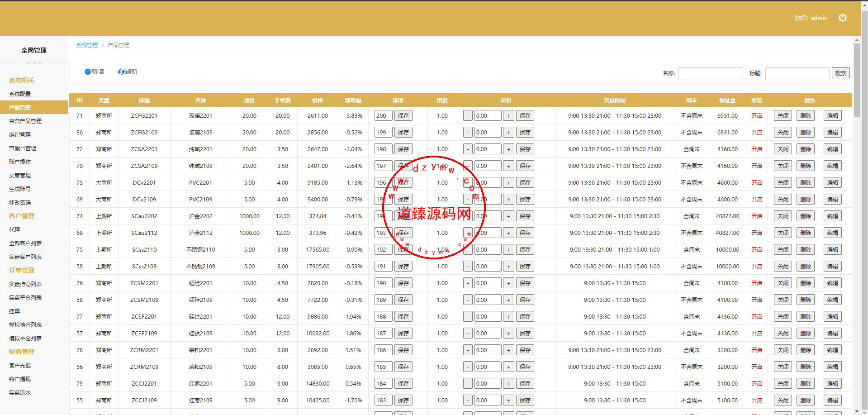
Task: Open 账户操作 sidebar item
Action: pos(20,162)
